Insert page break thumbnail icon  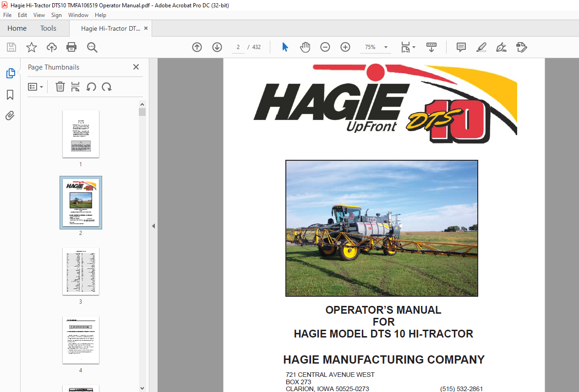click(76, 87)
